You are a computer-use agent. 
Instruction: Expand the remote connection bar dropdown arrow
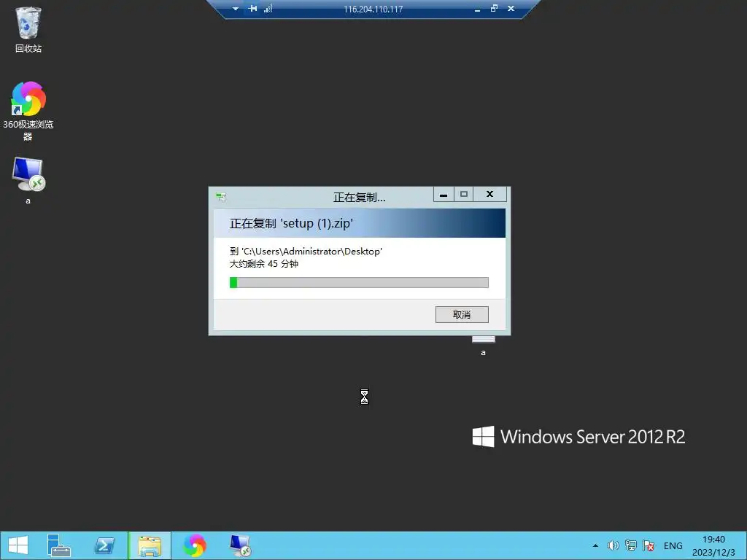(x=236, y=9)
